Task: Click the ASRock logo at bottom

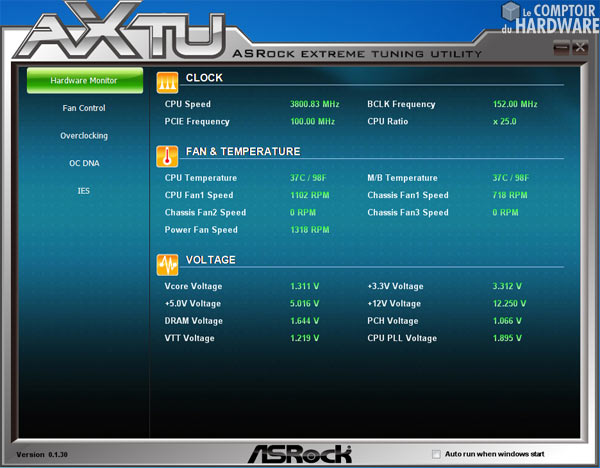Action: click(x=300, y=454)
